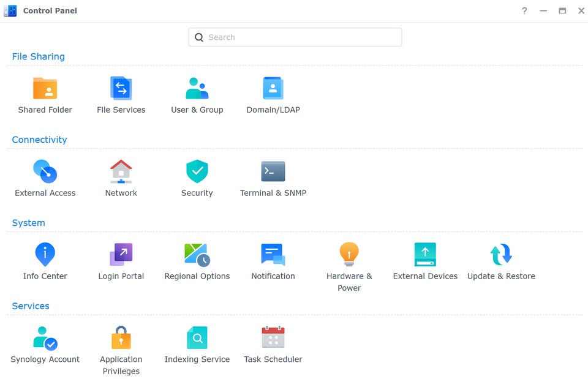Open Task Scheduler
The image size is (588, 379).
(x=273, y=345)
